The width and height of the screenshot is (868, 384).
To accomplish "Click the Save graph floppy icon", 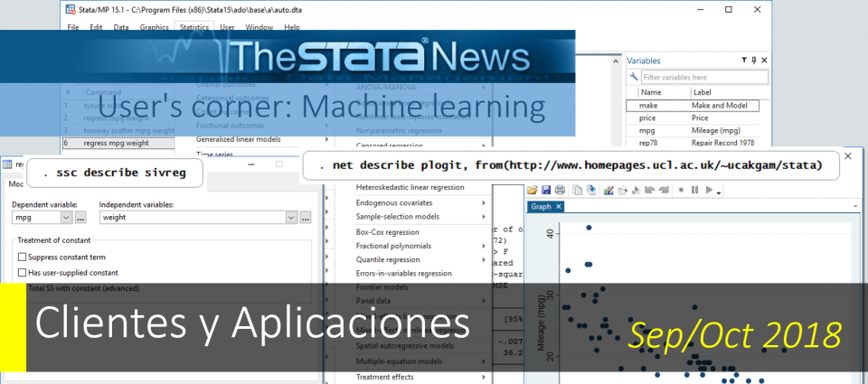I will (546, 190).
